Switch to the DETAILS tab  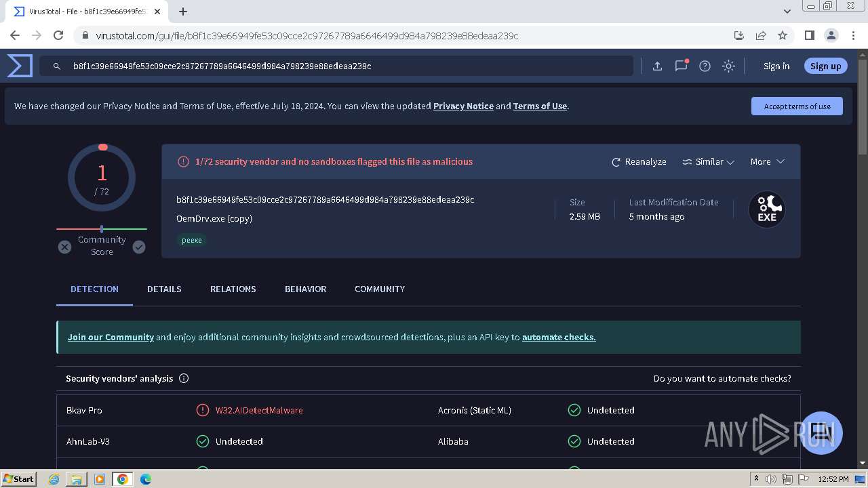click(x=164, y=289)
